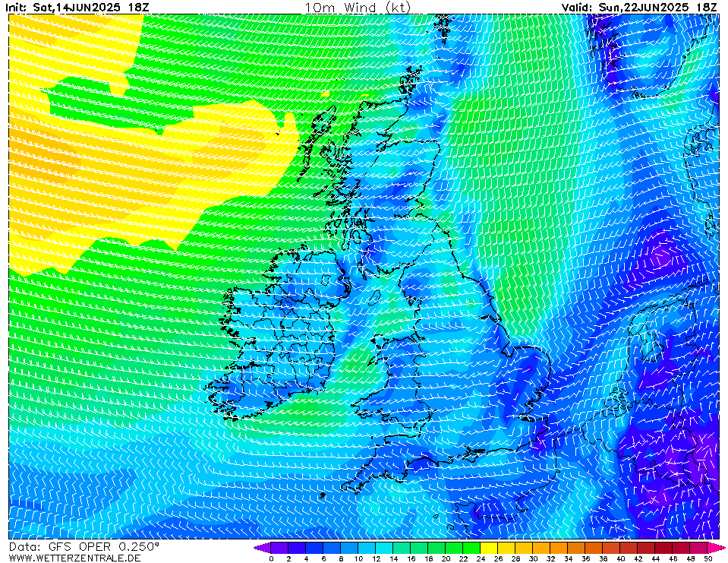Click the 'Init: Sat,14JUN2025 18Z' label

[77, 7]
